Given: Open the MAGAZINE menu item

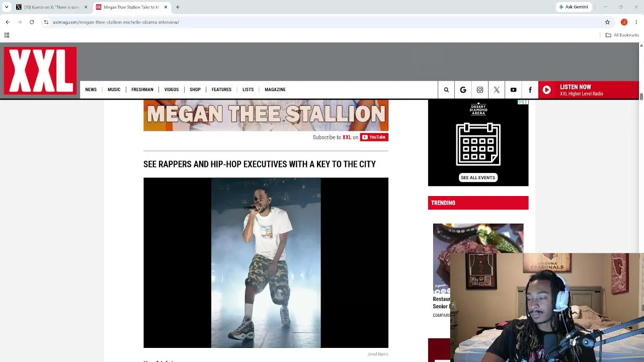Looking at the screenshot, I should point(275,89).
